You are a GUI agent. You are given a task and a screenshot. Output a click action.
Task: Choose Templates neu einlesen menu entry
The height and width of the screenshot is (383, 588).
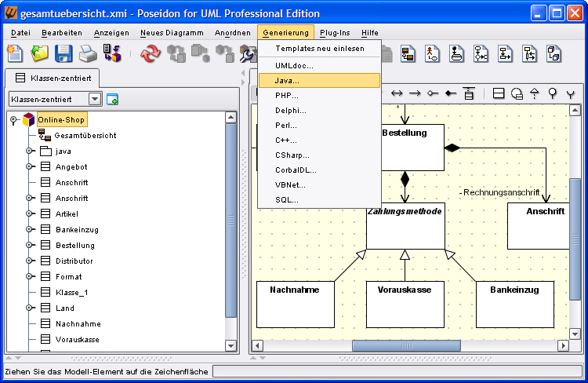pyautogui.click(x=320, y=49)
